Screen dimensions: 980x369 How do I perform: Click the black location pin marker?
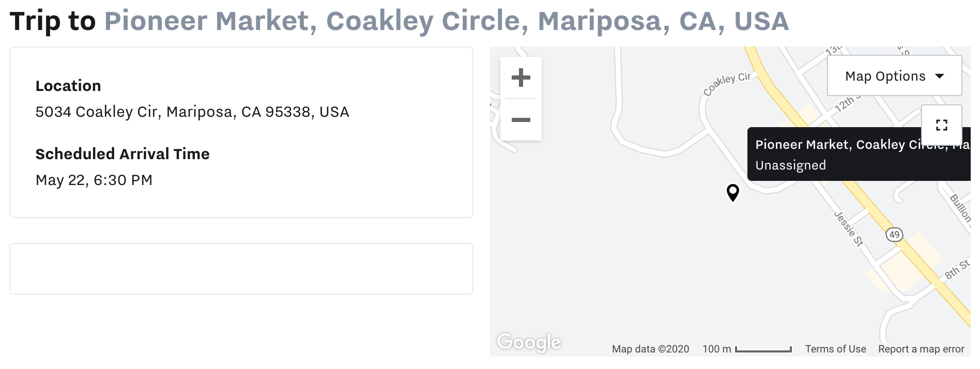click(732, 192)
